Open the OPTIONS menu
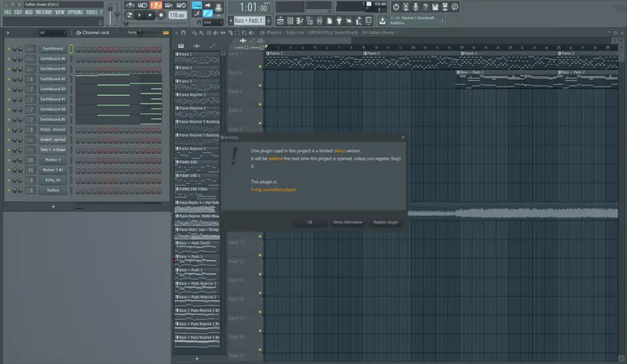This screenshot has width=627, height=364. pos(75,12)
